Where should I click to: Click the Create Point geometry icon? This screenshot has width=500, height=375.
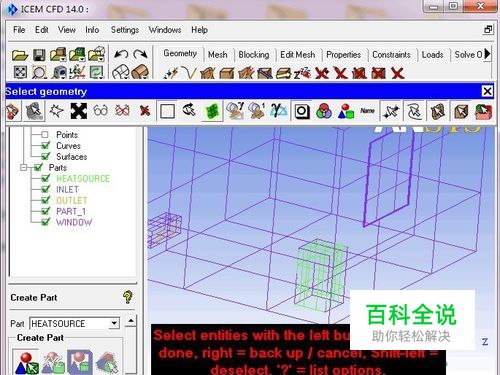click(171, 73)
